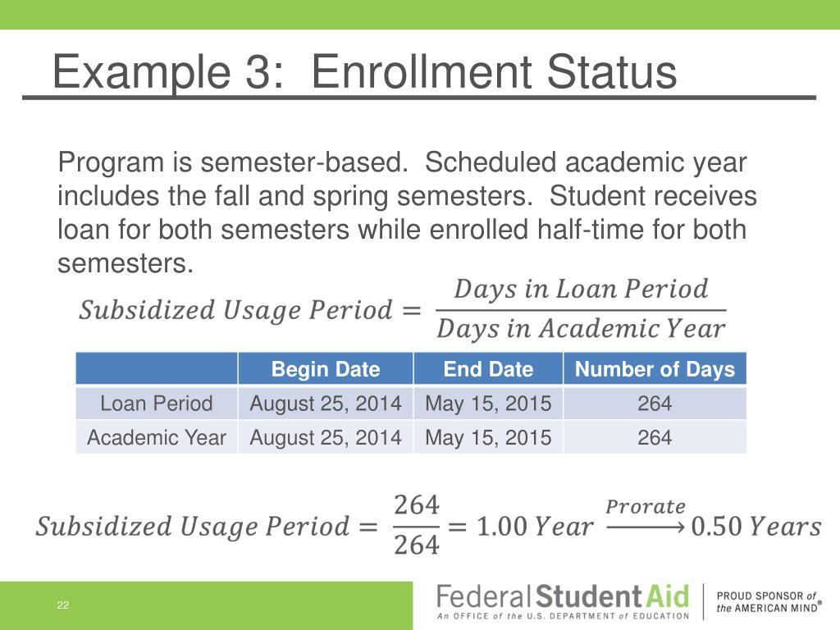Click the paragraph starting Program is semester-based
Screen dimensions: 840x630
[x=407, y=212]
